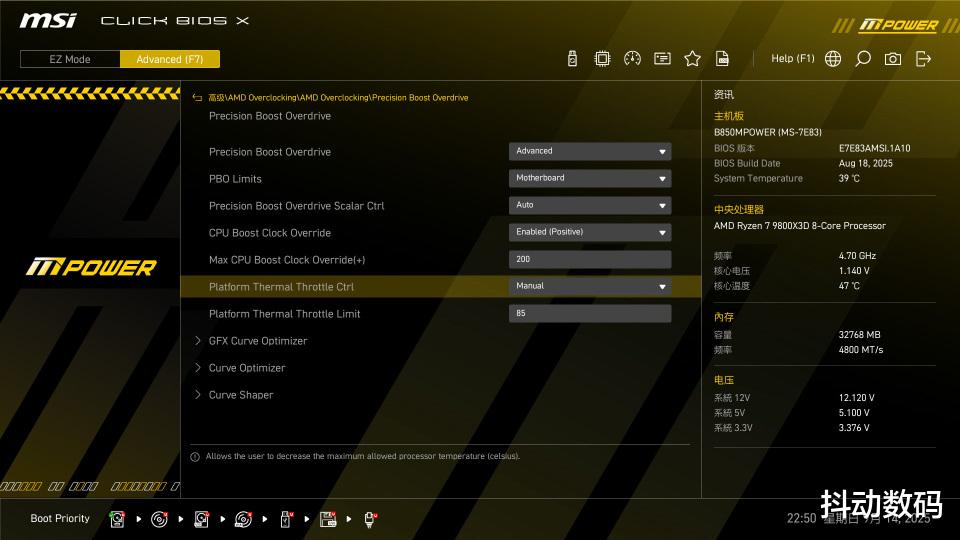The height and width of the screenshot is (540, 960).
Task: Select USB flash drive boot device icon
Action: click(x=286, y=519)
